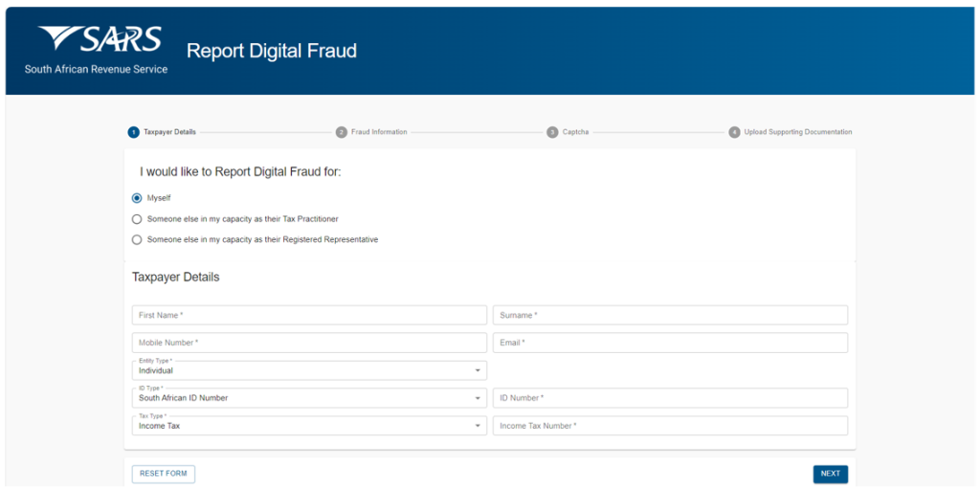Open the Entity Type dropdown

click(309, 370)
